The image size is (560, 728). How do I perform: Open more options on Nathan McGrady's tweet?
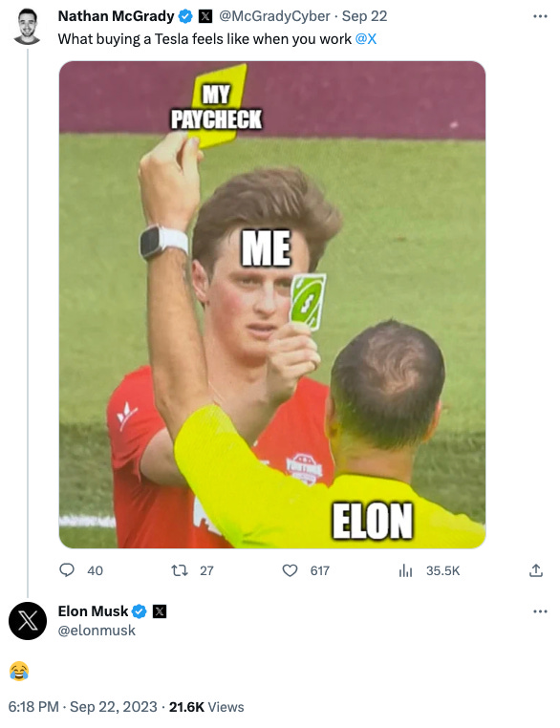point(540,16)
